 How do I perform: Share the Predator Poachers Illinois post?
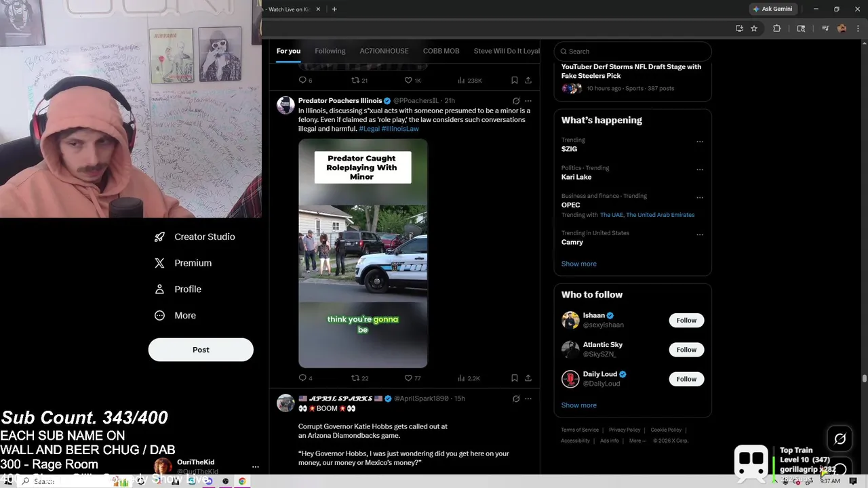528,378
